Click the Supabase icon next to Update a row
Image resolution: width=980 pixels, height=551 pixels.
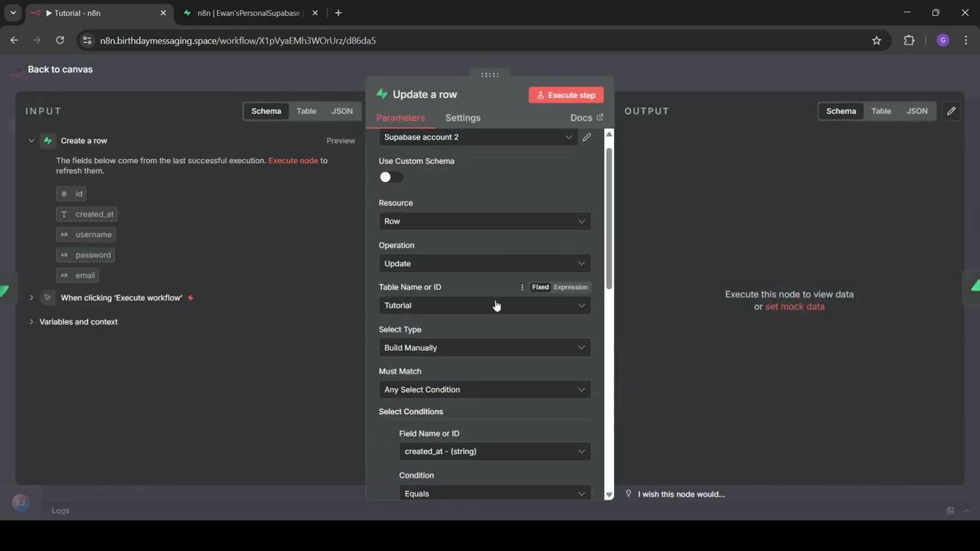382,94
